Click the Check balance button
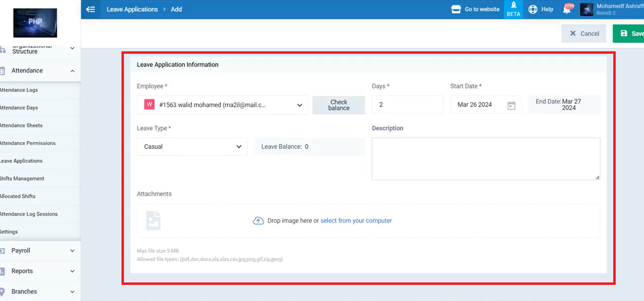Screen dimensions: 644x301 pos(339,105)
